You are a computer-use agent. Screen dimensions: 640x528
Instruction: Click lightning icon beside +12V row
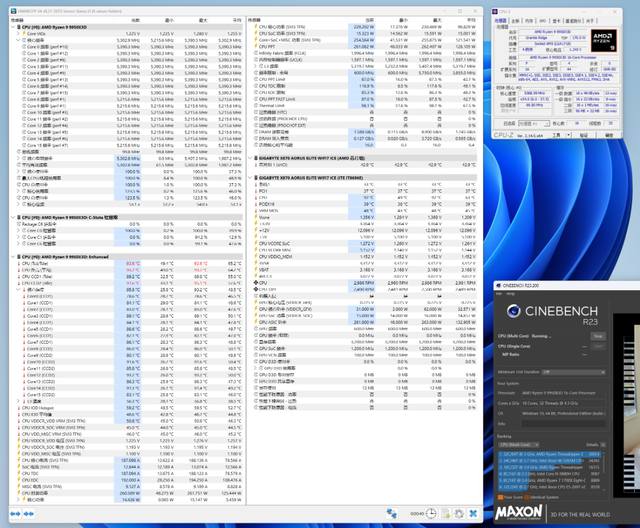tap(256, 230)
